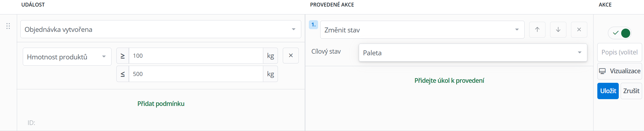Click the Přidat podmínku link
644x131 pixels.
tap(161, 104)
